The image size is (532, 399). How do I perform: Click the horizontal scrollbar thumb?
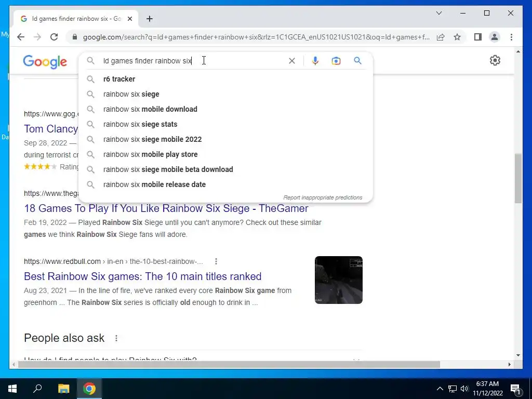229,364
